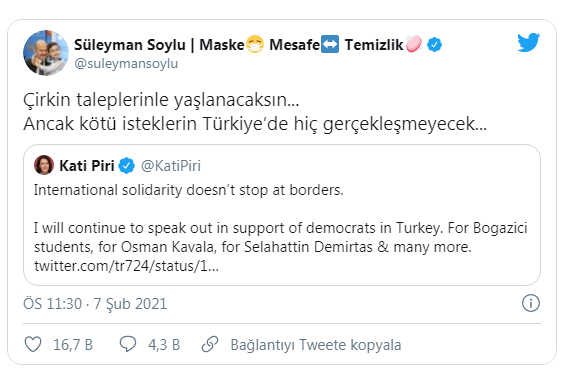This screenshot has height=378, width=572.
Task: Click the 16,7 B likes count
Action: click(x=73, y=345)
